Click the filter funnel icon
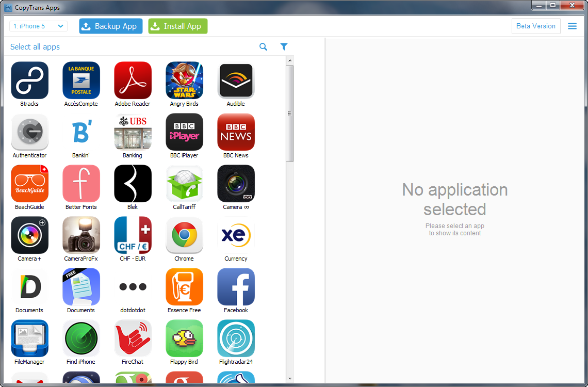Image resolution: width=588 pixels, height=387 pixels. [x=284, y=47]
